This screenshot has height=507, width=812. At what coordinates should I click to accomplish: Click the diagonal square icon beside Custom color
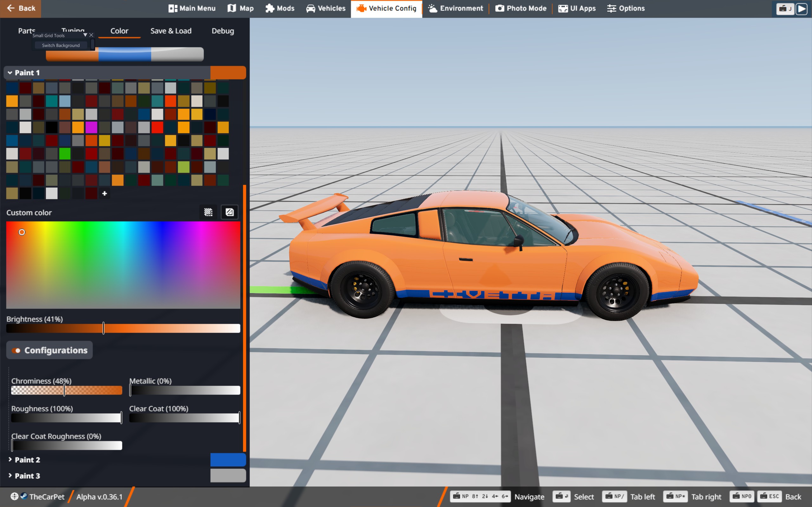click(230, 212)
